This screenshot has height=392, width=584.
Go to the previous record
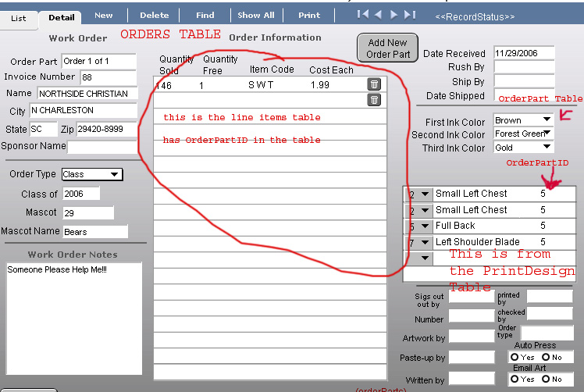point(378,15)
